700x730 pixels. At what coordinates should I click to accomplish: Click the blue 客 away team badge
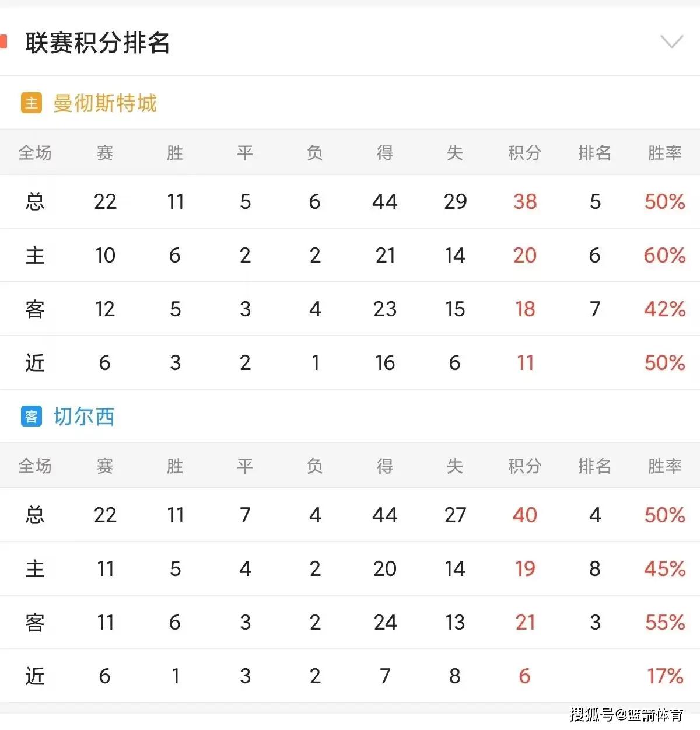[32, 417]
